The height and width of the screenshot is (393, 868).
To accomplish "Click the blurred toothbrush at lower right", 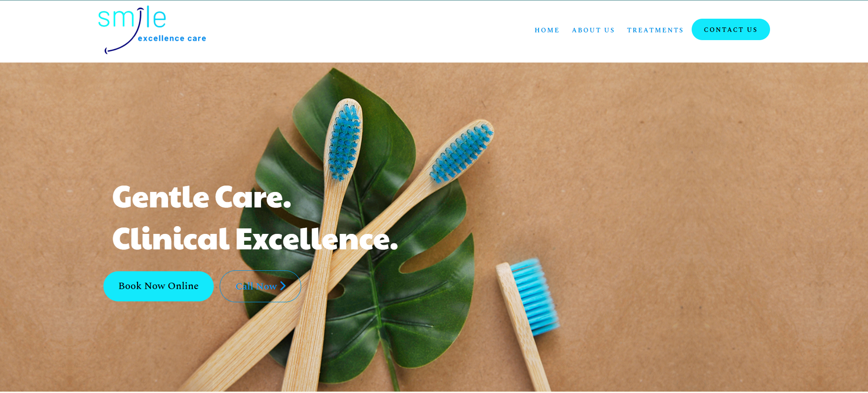I will coord(529,319).
